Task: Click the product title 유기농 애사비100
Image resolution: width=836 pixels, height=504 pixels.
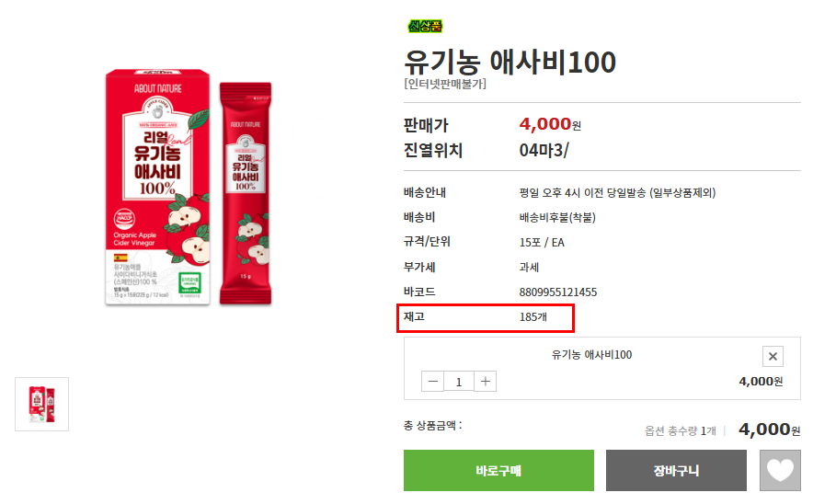Action: [x=510, y=62]
